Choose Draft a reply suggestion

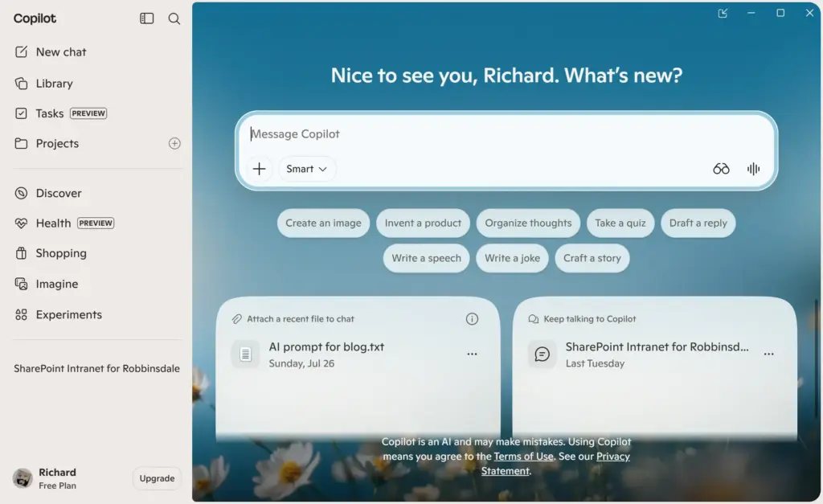coord(698,223)
